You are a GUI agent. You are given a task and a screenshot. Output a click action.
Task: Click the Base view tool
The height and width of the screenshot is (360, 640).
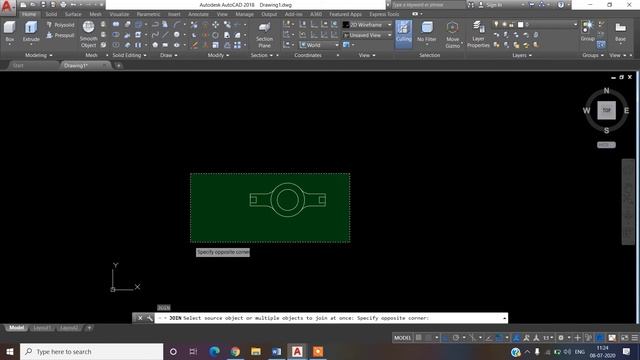point(620,32)
